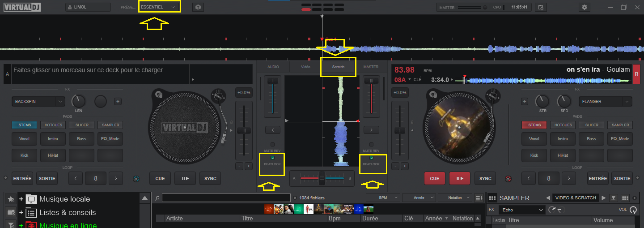Screen dimensions: 644x228
Task: Toggle the Instru stem pad on the right deck
Action: click(563, 139)
